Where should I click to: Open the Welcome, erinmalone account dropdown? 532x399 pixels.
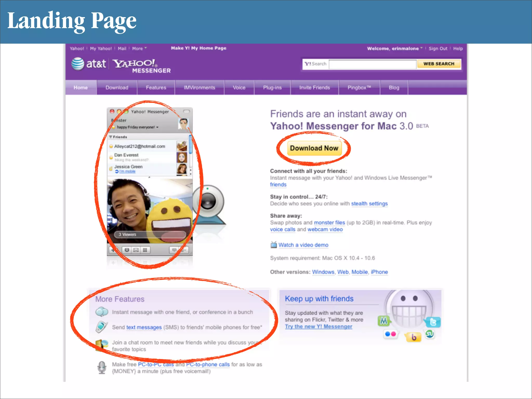coord(395,49)
